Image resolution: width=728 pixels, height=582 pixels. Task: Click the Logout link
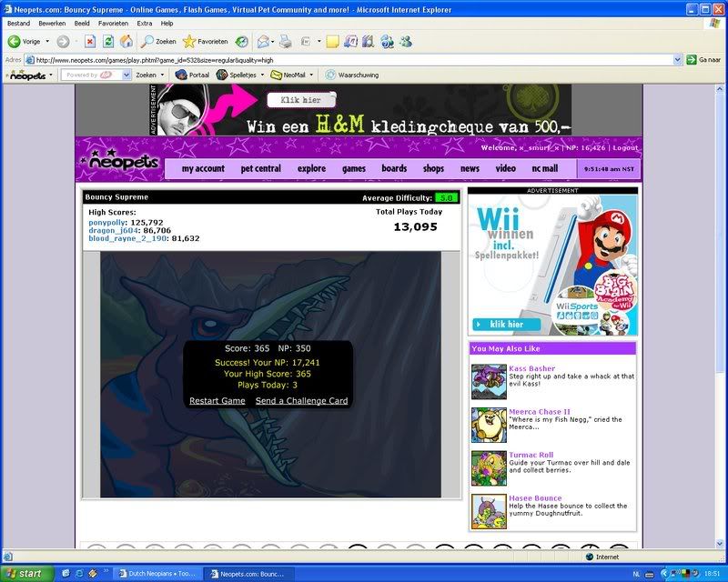tap(625, 147)
